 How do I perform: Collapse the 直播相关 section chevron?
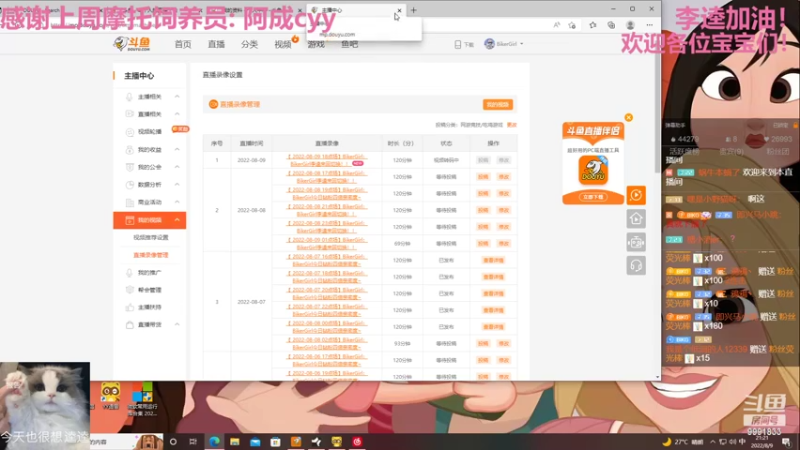(x=177, y=114)
